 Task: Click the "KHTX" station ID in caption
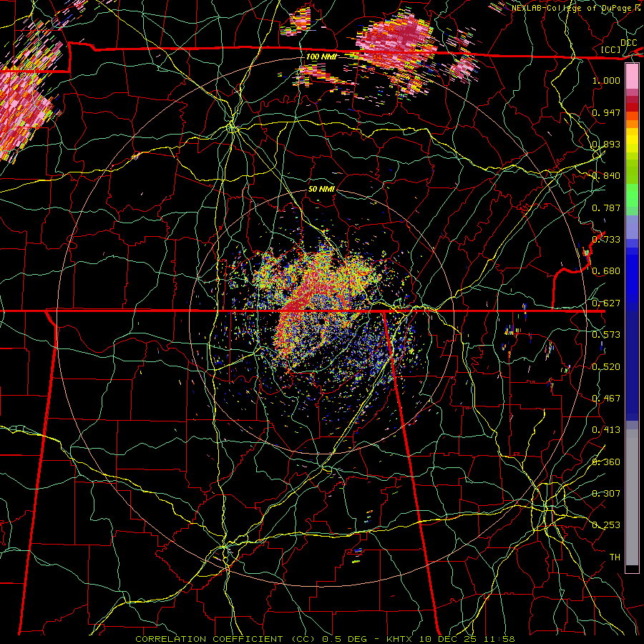click(398, 639)
